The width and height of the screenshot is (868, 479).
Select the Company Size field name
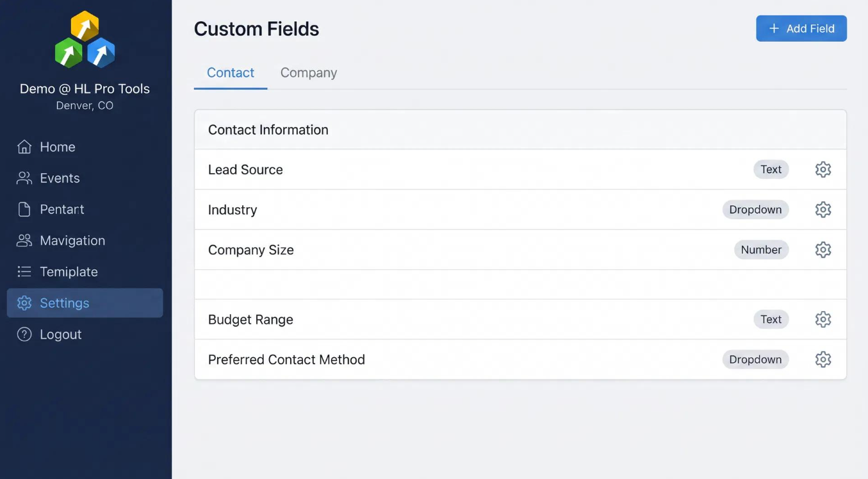click(251, 250)
